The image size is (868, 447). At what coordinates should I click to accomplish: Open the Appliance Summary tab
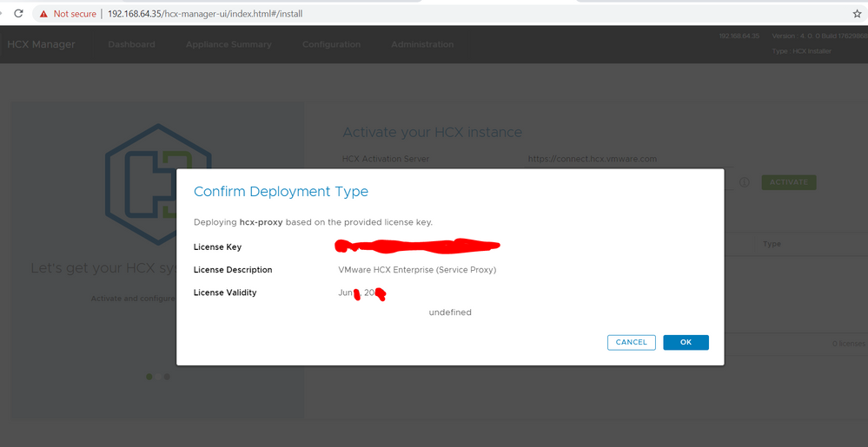(x=229, y=44)
